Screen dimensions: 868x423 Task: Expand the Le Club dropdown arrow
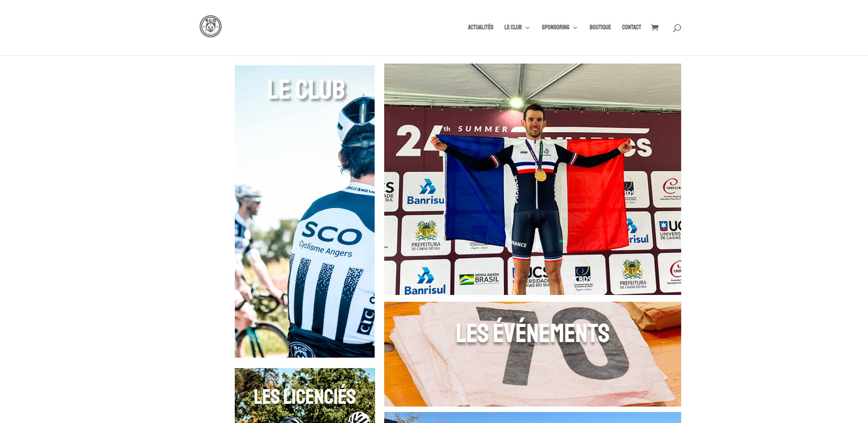[528, 28]
